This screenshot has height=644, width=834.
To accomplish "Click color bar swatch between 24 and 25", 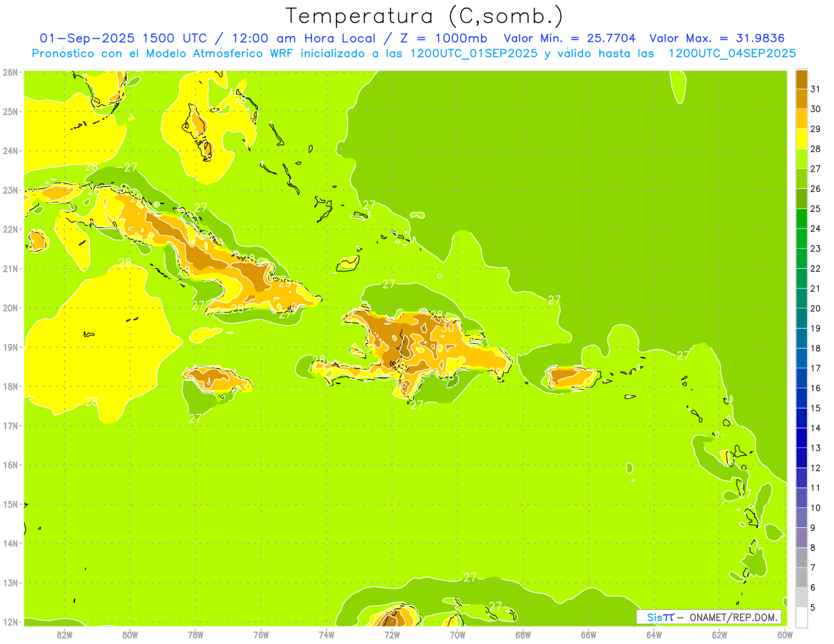I will [x=801, y=219].
